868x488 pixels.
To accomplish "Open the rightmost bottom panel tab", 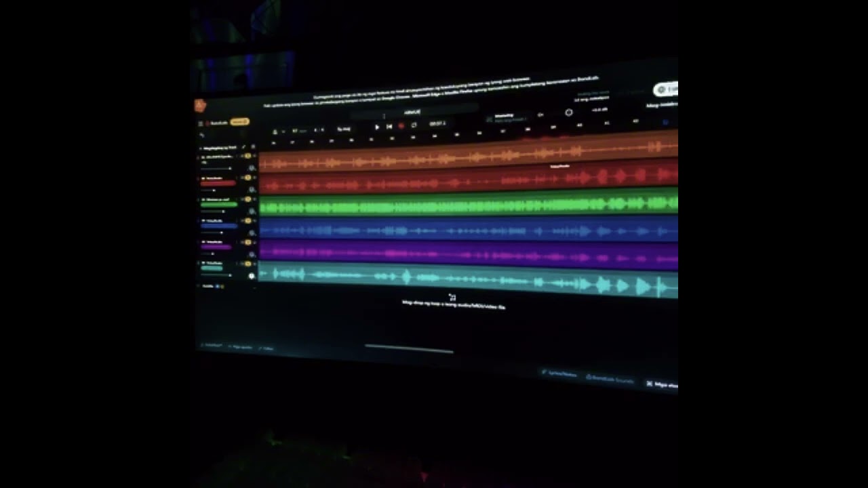I will (x=663, y=384).
